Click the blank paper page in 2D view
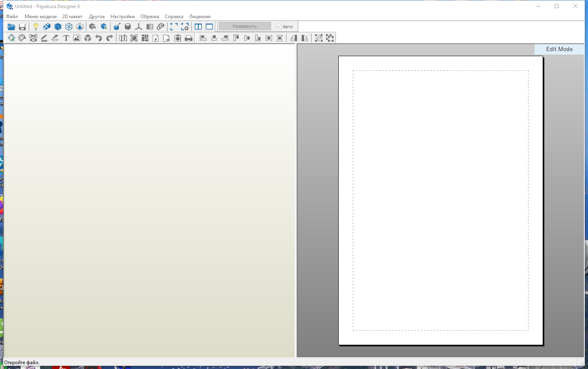This screenshot has height=369, width=588. click(440, 200)
